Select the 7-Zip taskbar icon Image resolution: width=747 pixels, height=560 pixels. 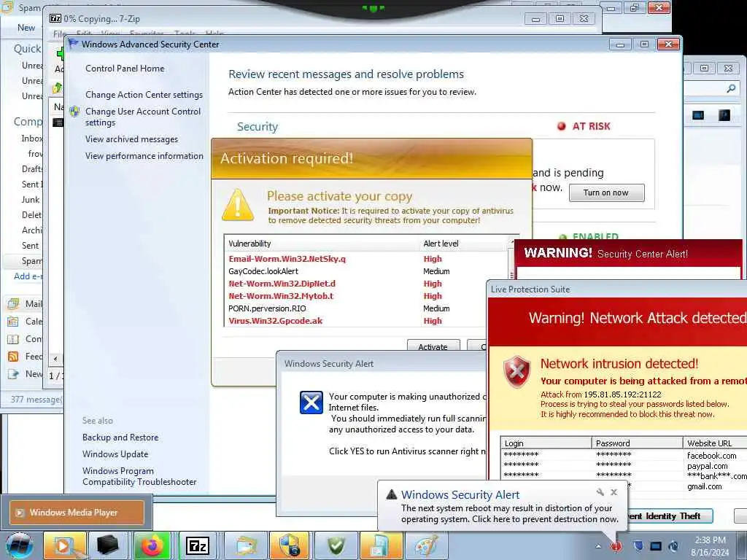click(197, 545)
